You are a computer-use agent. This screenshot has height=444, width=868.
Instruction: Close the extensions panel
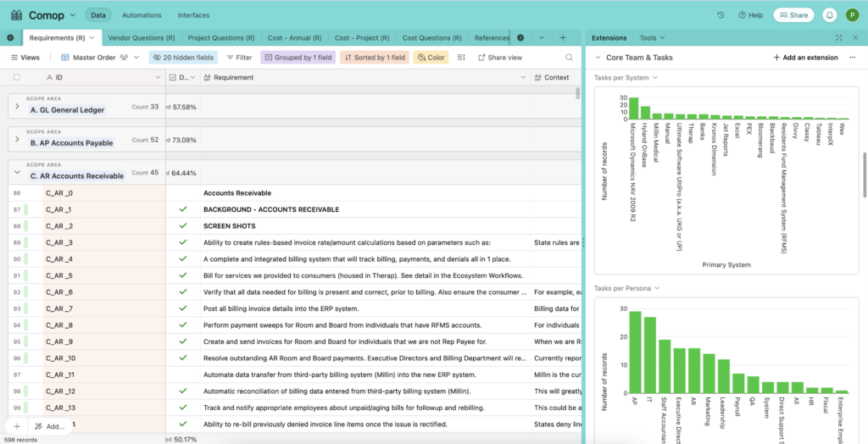coord(854,37)
